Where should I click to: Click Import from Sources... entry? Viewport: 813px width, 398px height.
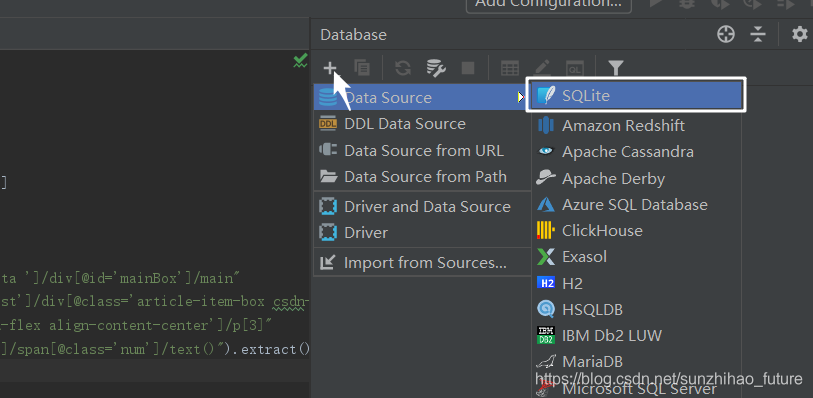423,263
